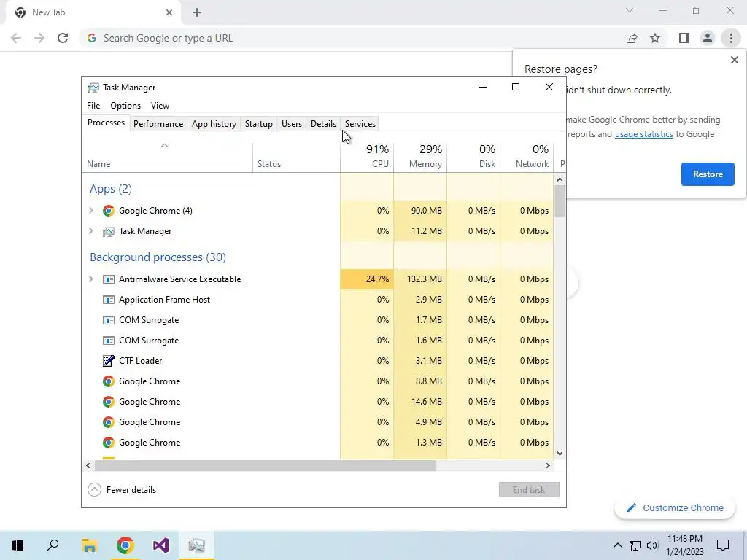Switch to the Users tab
Viewport: 747px width, 560px height.
292,124
